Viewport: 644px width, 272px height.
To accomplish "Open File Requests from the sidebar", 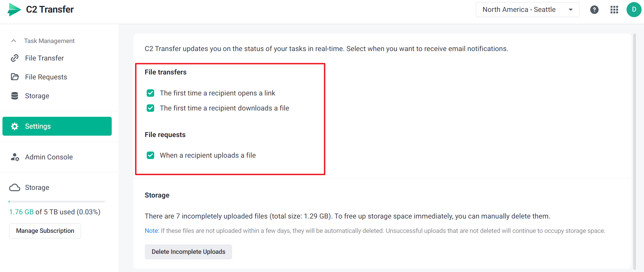I will click(x=46, y=77).
